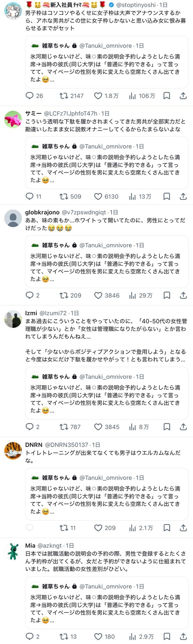Like the stoptinyoshi post with 1.8万 likes
This screenshot has width=193, height=644.
point(106,96)
